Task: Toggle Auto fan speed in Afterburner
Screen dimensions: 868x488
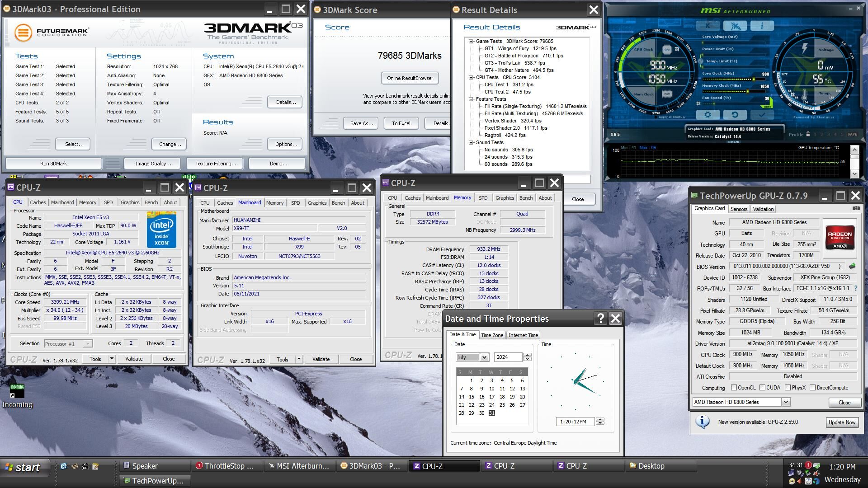Action: tap(767, 106)
